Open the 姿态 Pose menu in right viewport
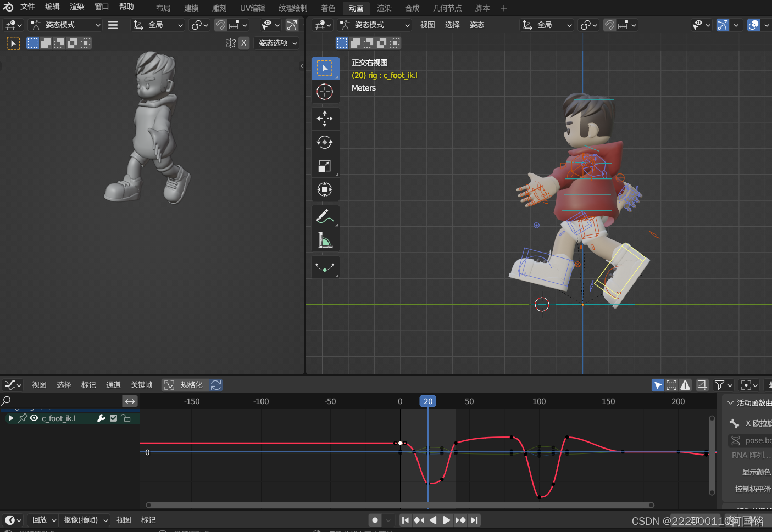 tap(477, 25)
